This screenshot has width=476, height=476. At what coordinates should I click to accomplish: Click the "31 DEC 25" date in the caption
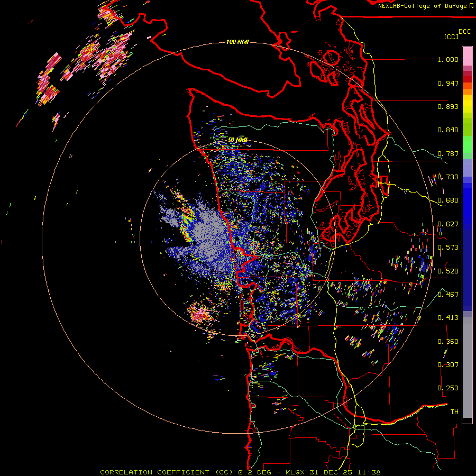(x=331, y=472)
